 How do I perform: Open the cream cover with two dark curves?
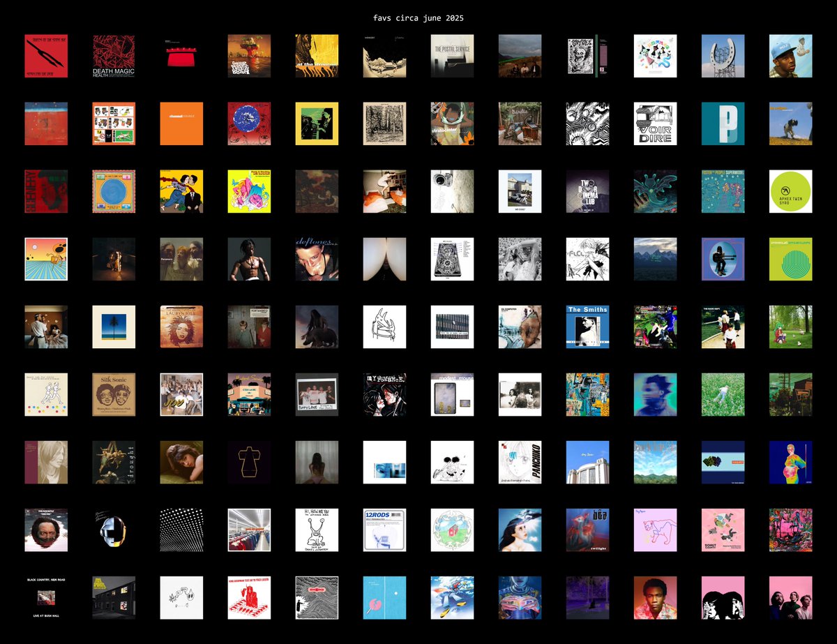pos(384,259)
